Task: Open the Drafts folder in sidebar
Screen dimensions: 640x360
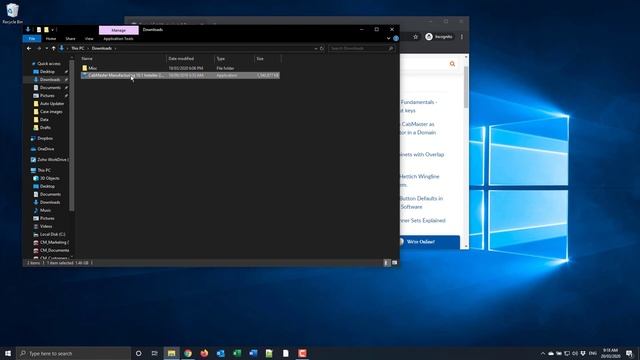Action: (45, 128)
